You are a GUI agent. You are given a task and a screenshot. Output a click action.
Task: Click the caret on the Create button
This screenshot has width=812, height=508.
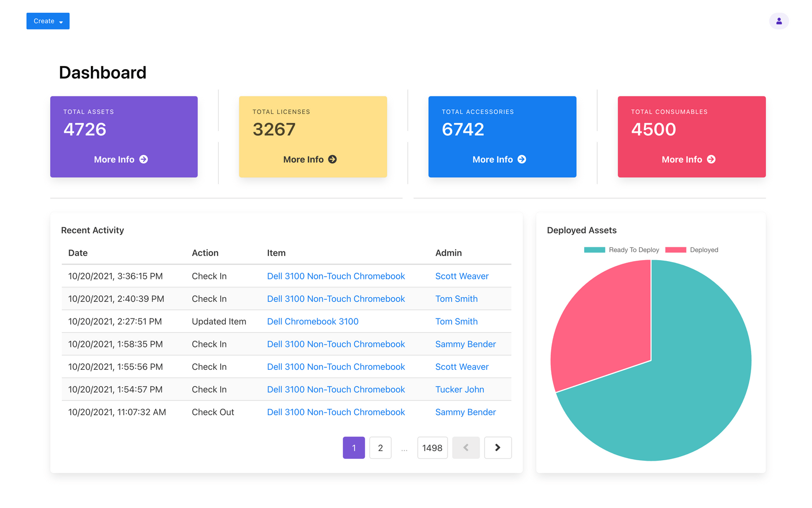tap(61, 21)
